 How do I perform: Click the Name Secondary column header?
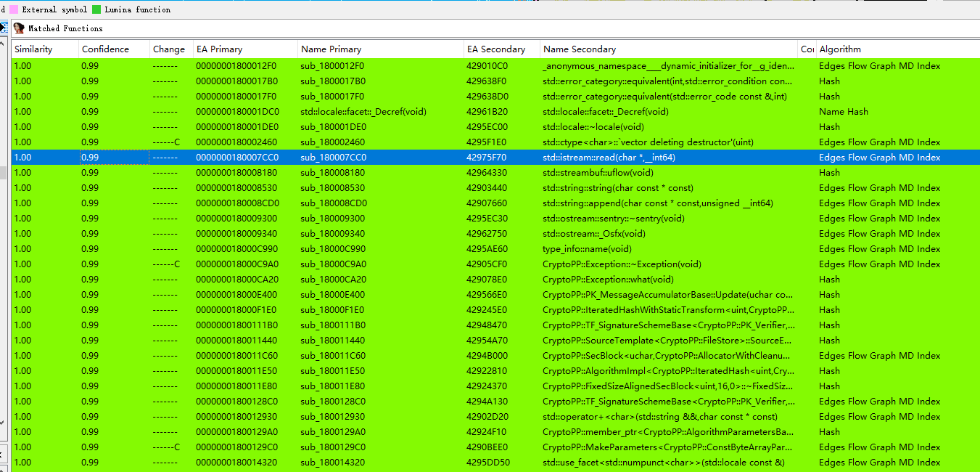(579, 49)
